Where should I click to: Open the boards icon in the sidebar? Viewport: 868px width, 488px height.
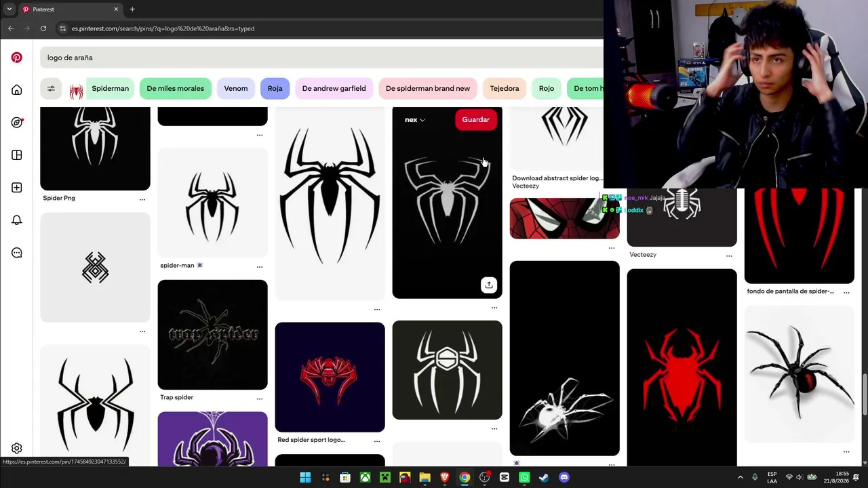click(17, 155)
